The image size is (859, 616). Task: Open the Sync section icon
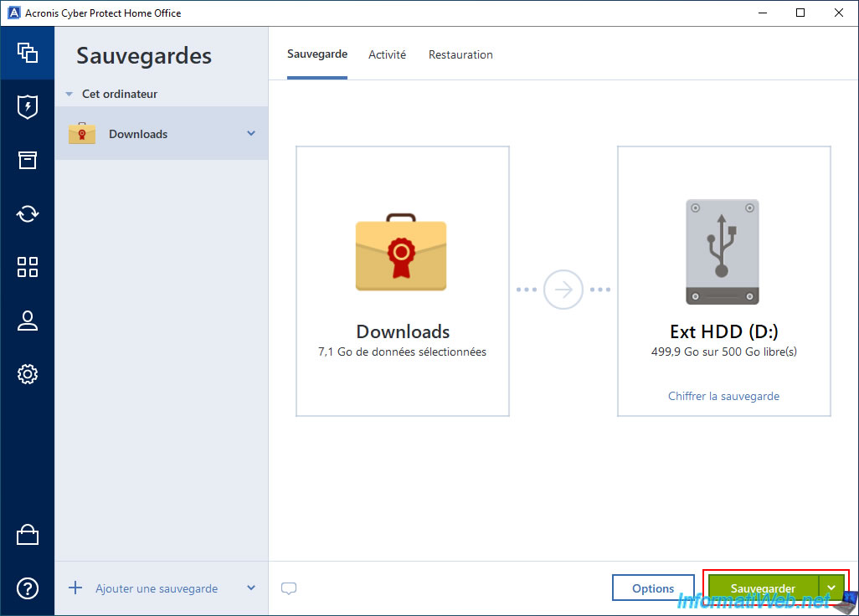coord(28,213)
